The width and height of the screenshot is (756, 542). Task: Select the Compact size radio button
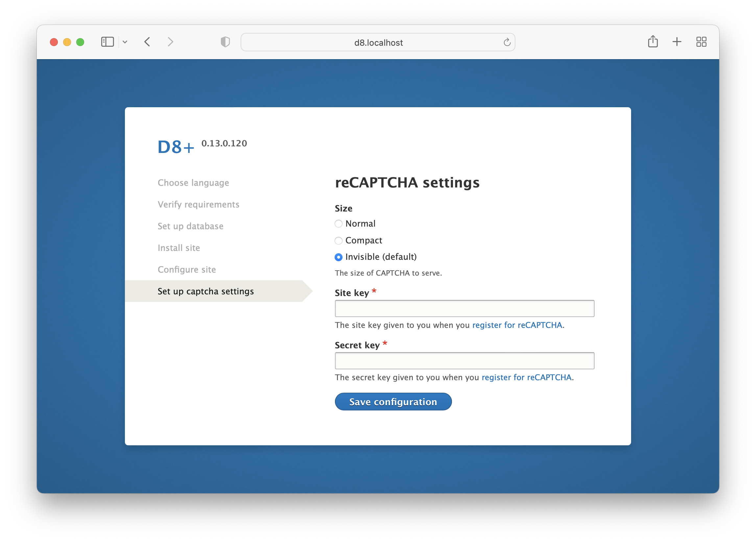[x=338, y=240]
